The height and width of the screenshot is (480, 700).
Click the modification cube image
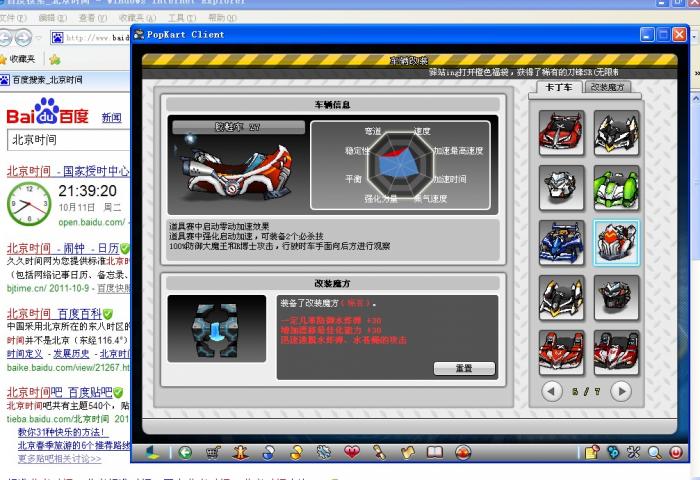point(217,329)
